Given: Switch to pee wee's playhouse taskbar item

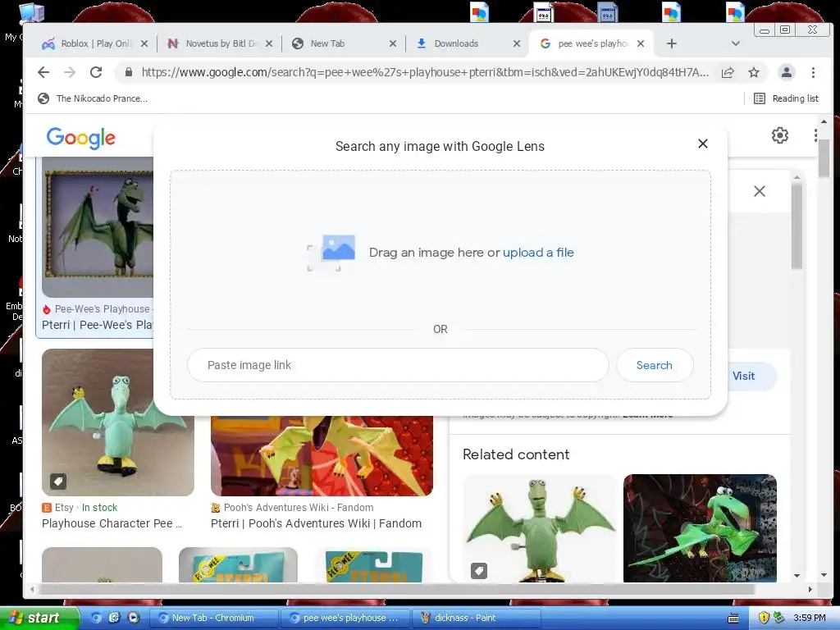Looking at the screenshot, I should point(345,618).
